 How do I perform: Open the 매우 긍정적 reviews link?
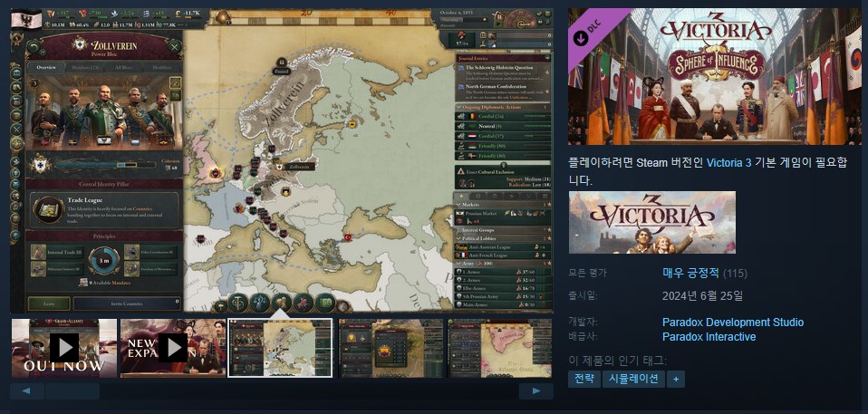click(690, 273)
